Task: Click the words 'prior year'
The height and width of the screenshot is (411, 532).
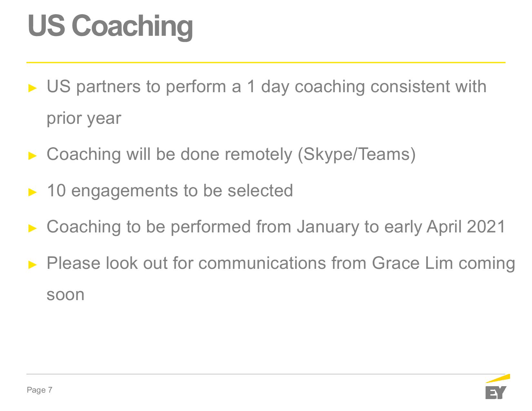Action: pos(84,118)
